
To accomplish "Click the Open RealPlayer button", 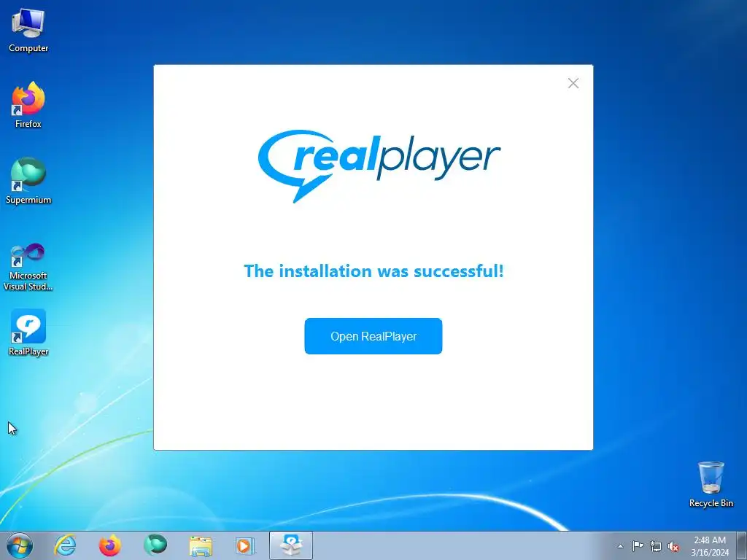I will point(373,336).
